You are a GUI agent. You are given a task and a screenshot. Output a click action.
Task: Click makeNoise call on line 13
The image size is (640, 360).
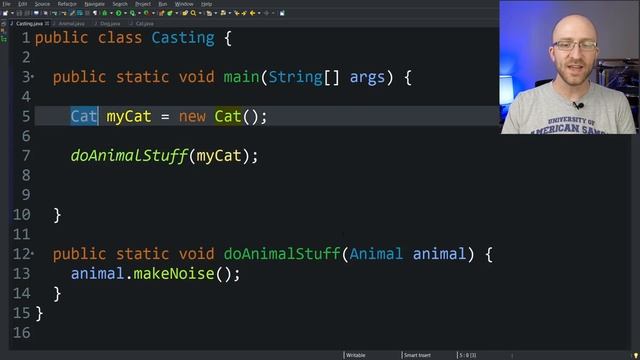174,273
